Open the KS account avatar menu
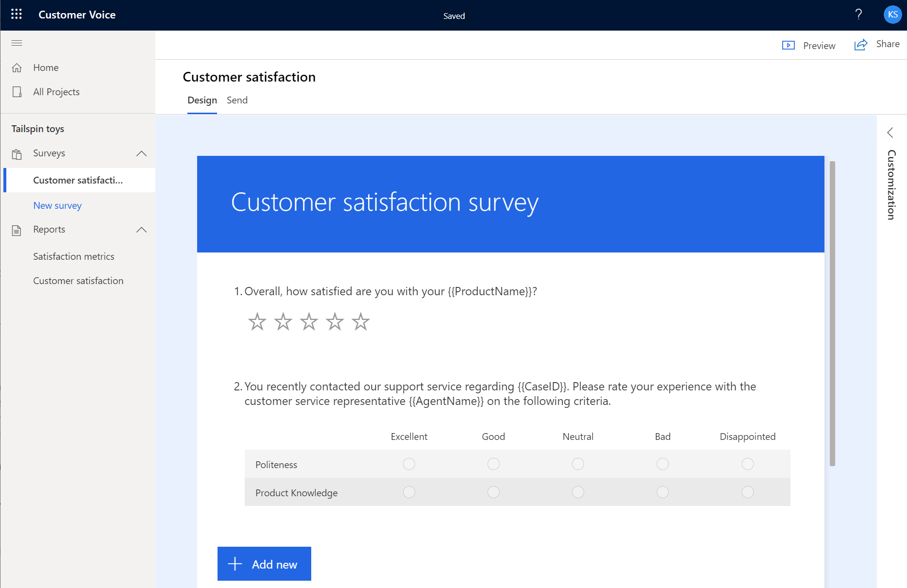 (x=892, y=14)
